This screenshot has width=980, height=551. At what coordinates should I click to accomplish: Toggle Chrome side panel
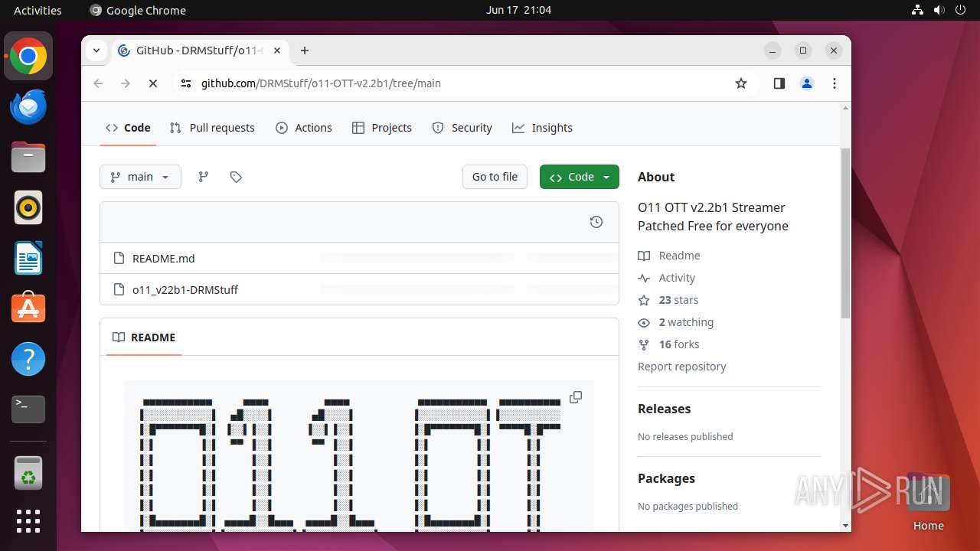(779, 83)
